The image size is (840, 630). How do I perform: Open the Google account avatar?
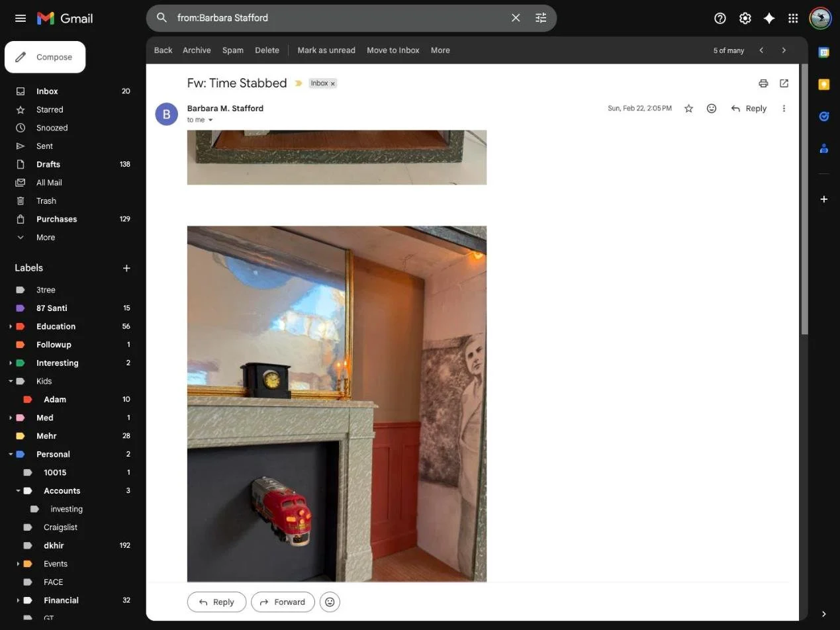(x=821, y=18)
